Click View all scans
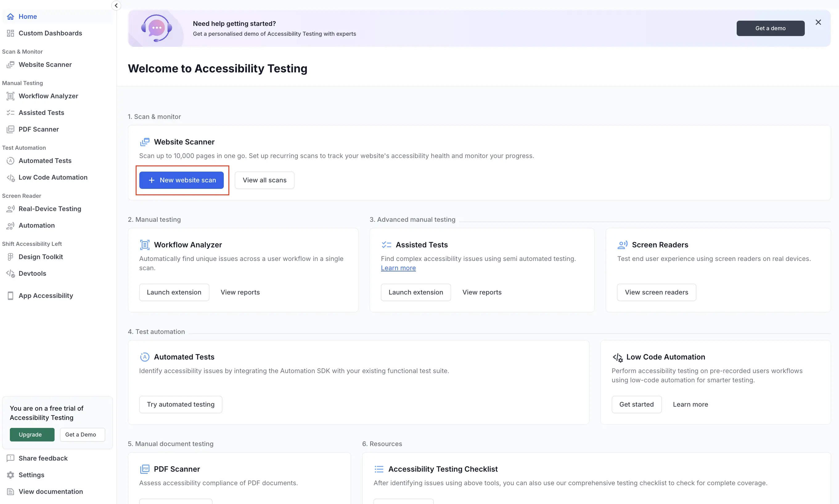The height and width of the screenshot is (504, 839). [x=264, y=180]
